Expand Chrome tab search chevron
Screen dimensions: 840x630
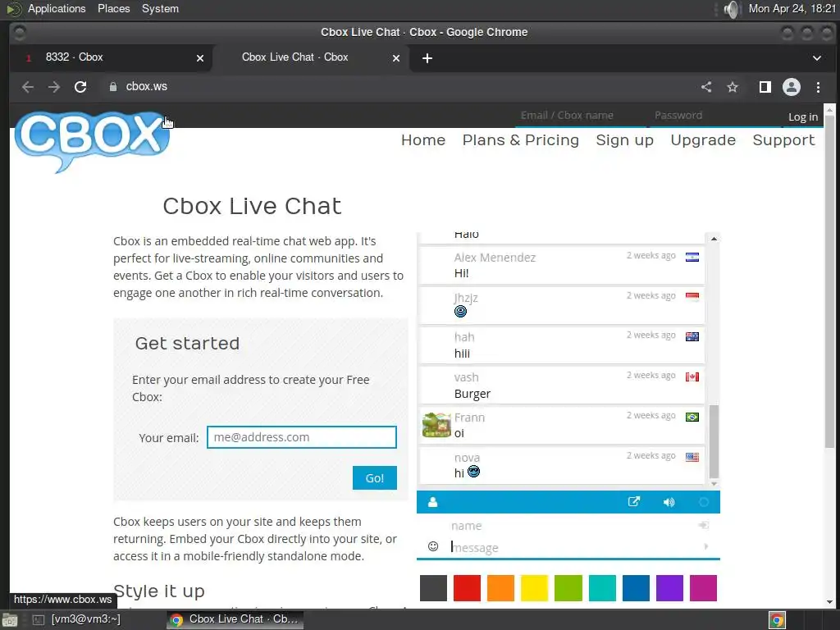(816, 58)
